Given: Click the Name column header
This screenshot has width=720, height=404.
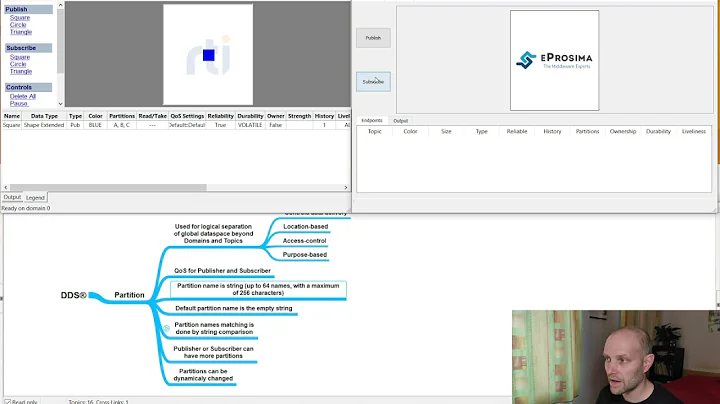Looking at the screenshot, I should [x=11, y=116].
